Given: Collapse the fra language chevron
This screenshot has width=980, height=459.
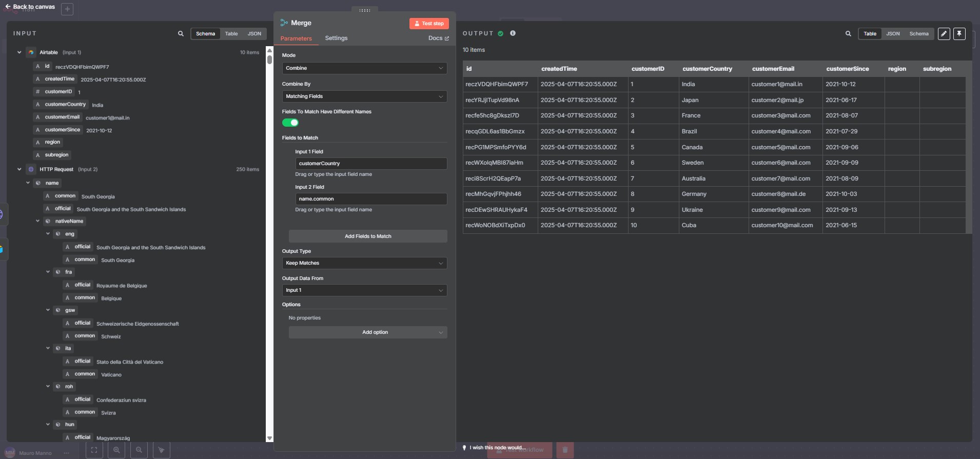Looking at the screenshot, I should point(48,272).
